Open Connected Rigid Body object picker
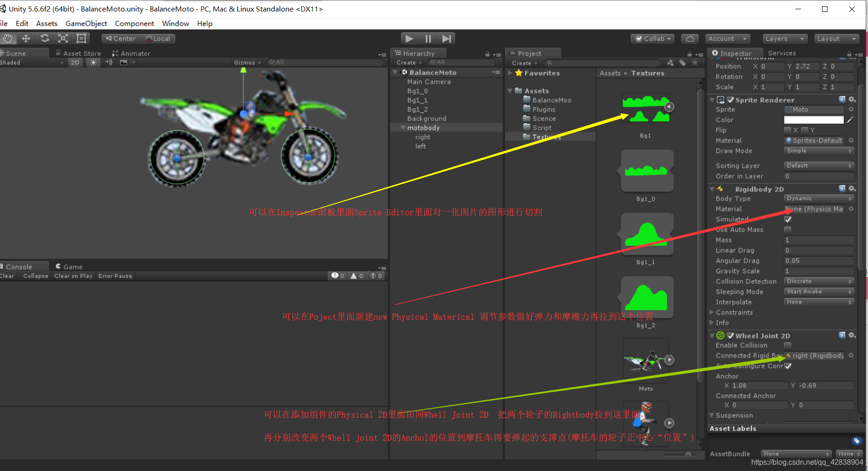Viewport: 868px width, 471px height. click(851, 356)
